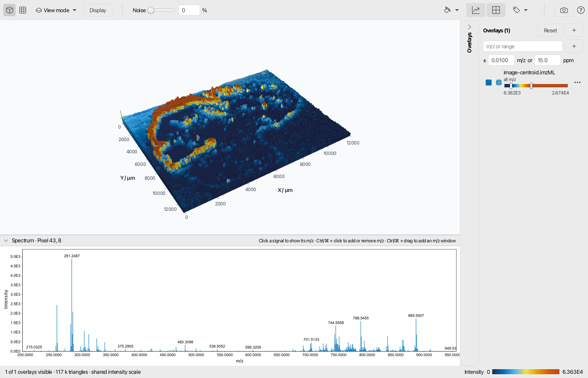Click the 215.0325 peak label
Viewport: 588px width, 378px height.
tap(34, 347)
